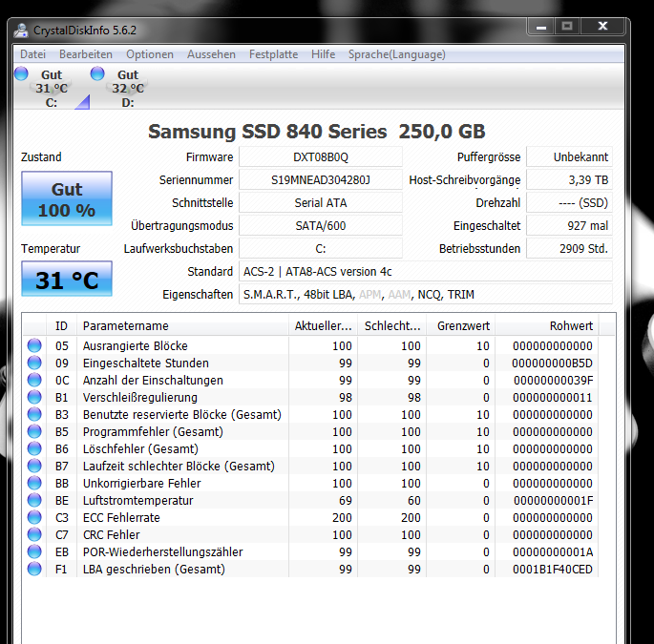
Task: Click the Firmware field DXT08B0Q
Action: pyautogui.click(x=321, y=157)
